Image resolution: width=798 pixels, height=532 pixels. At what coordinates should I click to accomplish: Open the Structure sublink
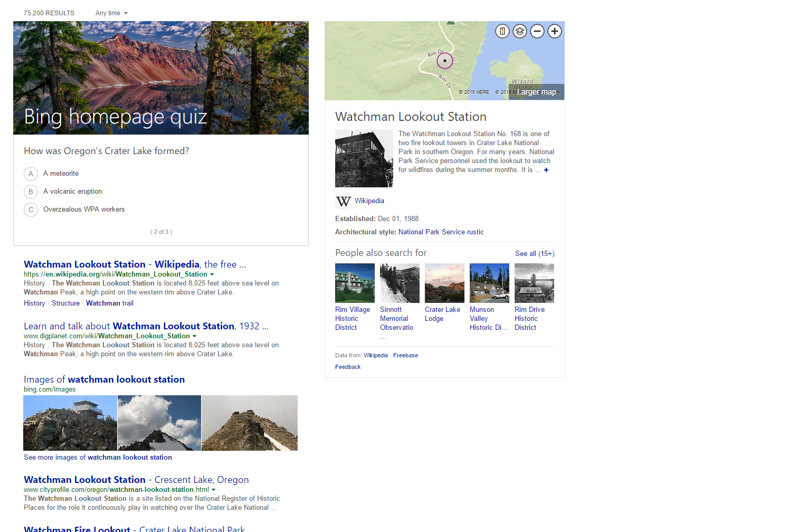66,303
